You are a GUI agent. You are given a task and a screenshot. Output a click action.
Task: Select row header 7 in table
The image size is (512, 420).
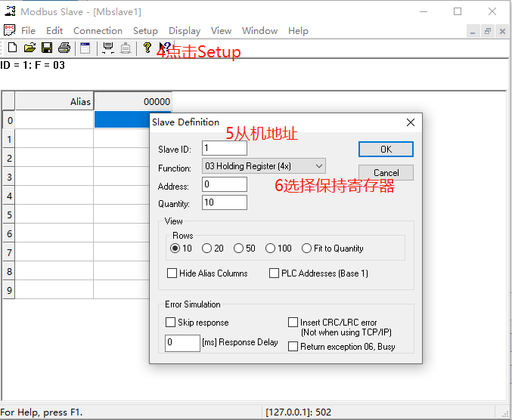click(9, 253)
